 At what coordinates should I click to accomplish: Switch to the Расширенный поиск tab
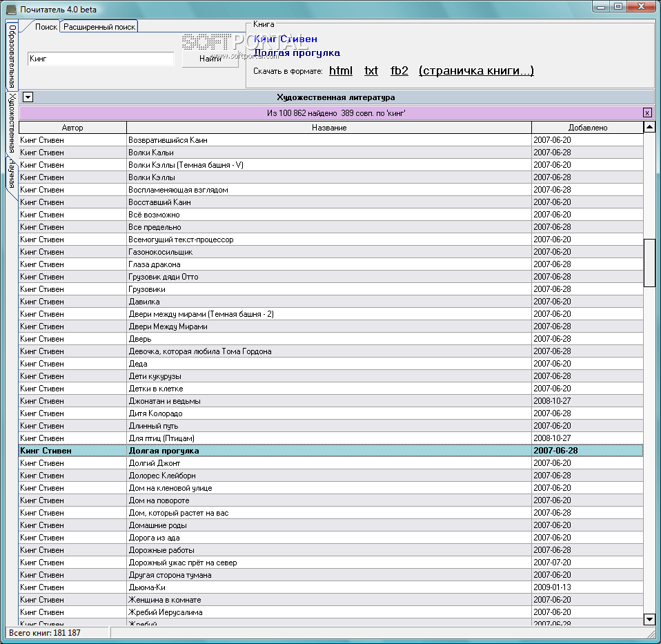pos(99,26)
